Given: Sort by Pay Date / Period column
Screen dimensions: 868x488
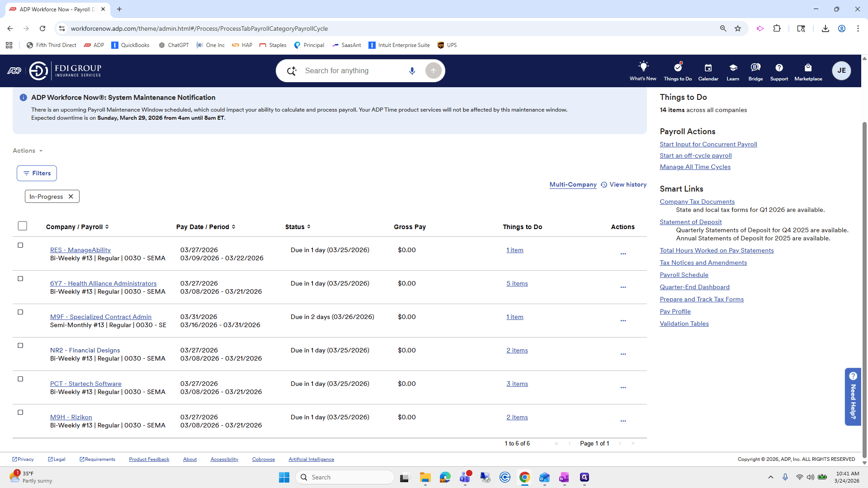Looking at the screenshot, I should point(206,227).
